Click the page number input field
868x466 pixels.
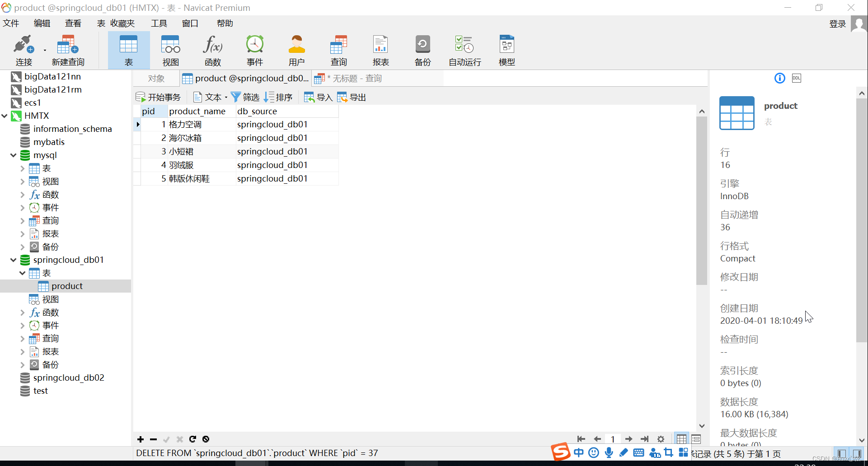tap(613, 438)
